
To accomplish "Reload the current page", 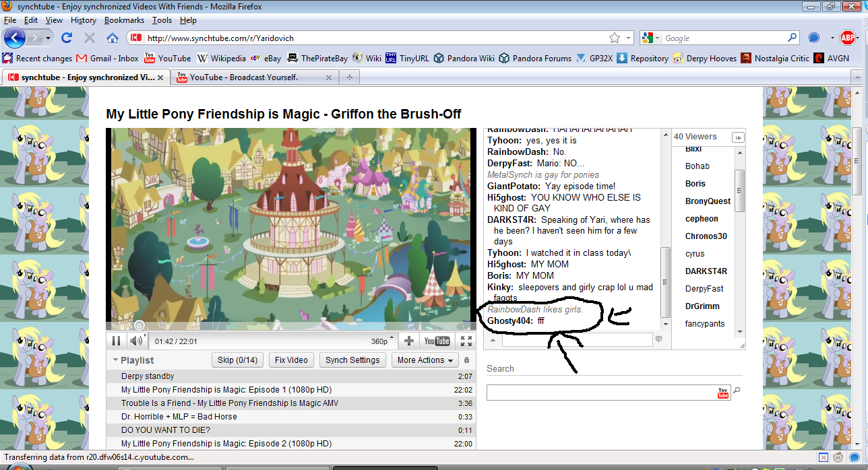I will [x=67, y=38].
